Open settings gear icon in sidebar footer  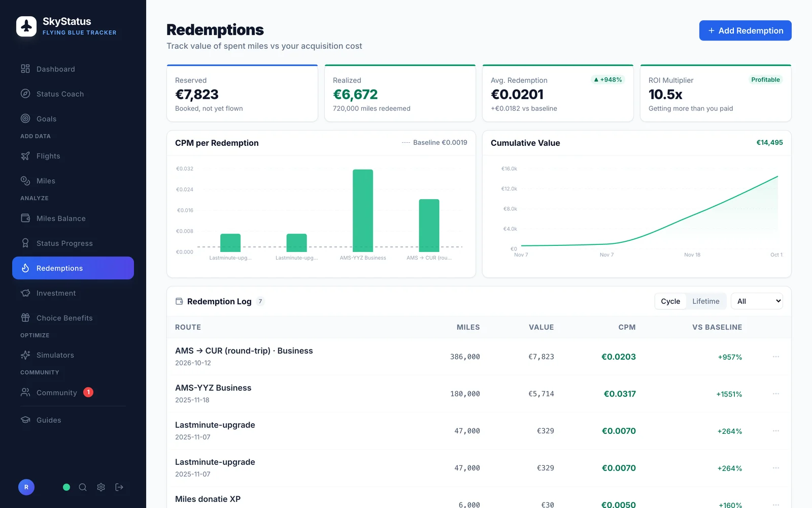(x=101, y=487)
